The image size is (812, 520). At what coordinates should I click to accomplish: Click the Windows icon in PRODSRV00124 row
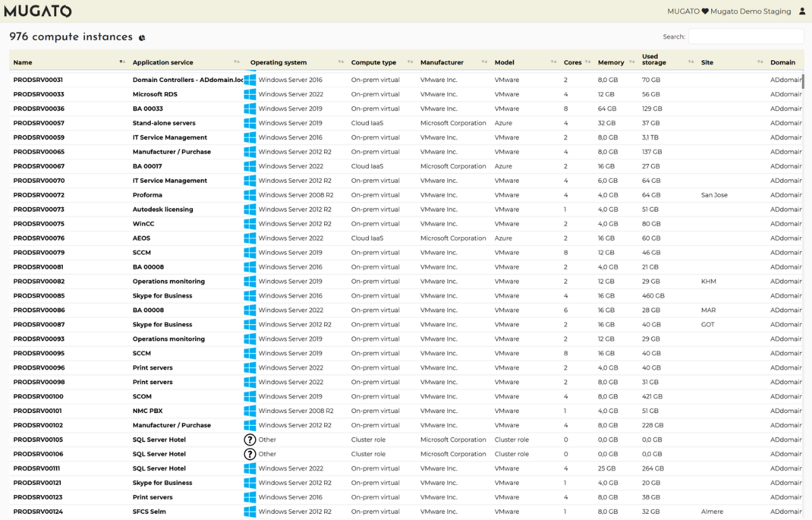(x=250, y=512)
